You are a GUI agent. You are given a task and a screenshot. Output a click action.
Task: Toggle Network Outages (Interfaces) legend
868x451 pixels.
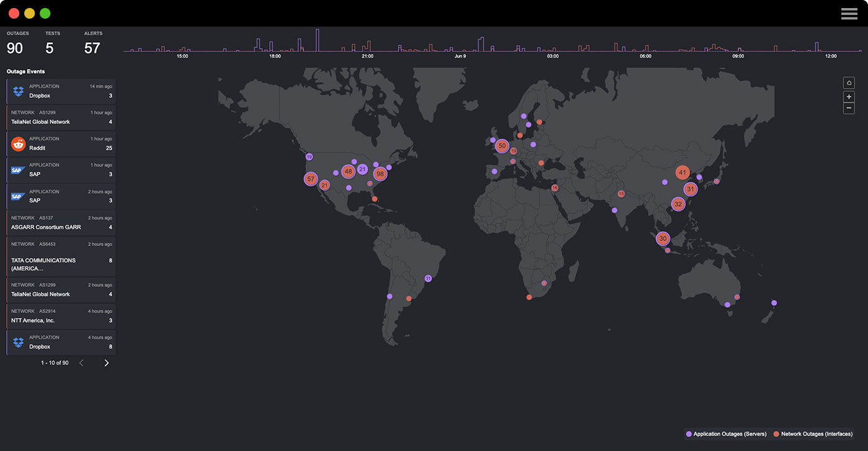click(x=813, y=434)
